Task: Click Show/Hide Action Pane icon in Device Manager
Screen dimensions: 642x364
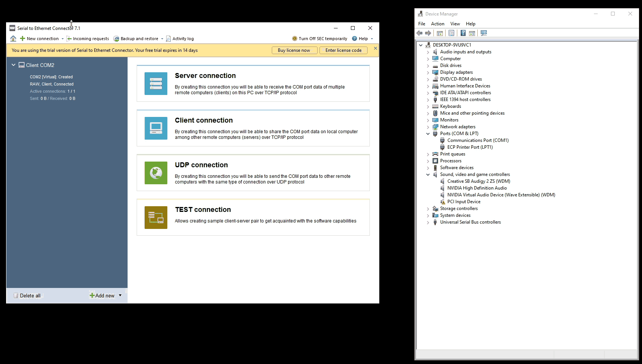Action: [472, 33]
